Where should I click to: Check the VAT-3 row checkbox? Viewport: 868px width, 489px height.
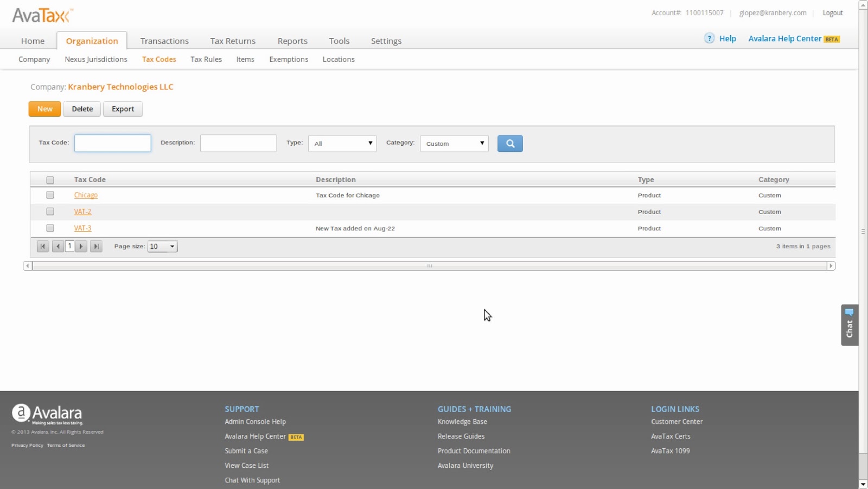pos(50,228)
